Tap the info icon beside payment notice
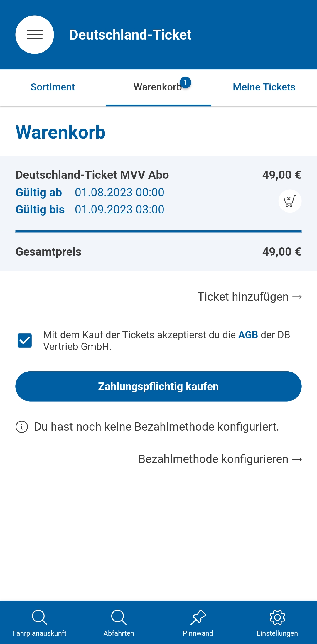The width and height of the screenshot is (317, 644). [x=22, y=427]
